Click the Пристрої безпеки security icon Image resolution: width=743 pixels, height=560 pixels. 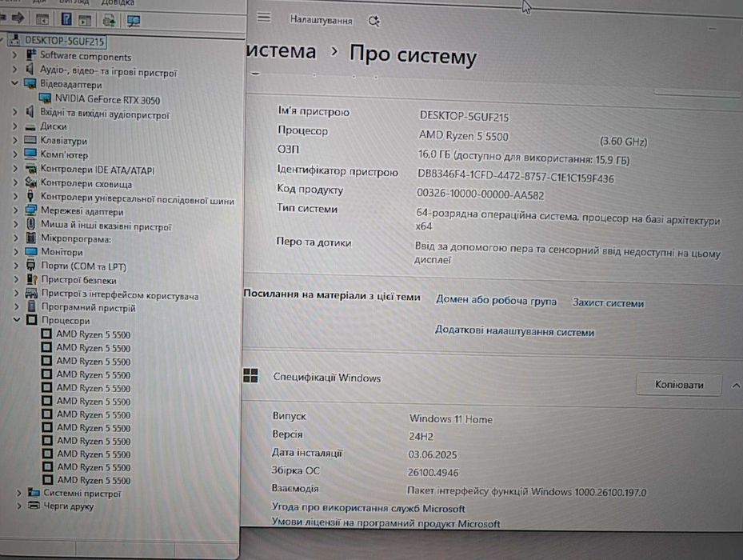pos(32,279)
